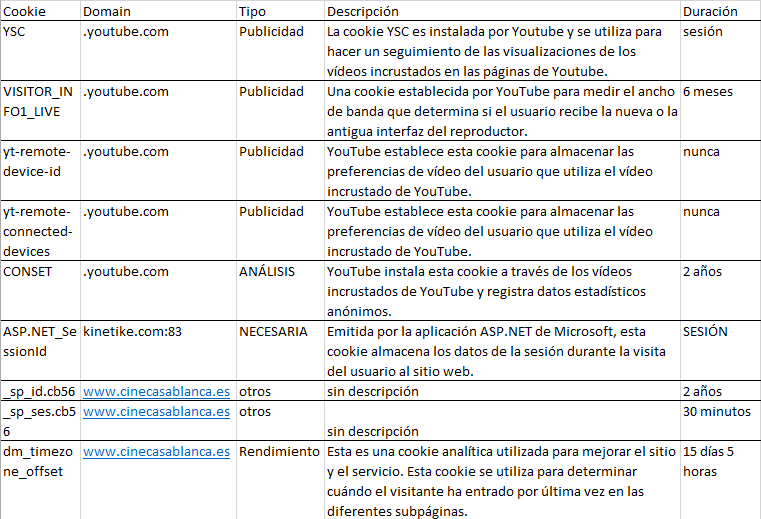Click 'sin descripción' in _sp_ses.cb56 row
Image resolution: width=761 pixels, height=519 pixels.
(373, 432)
